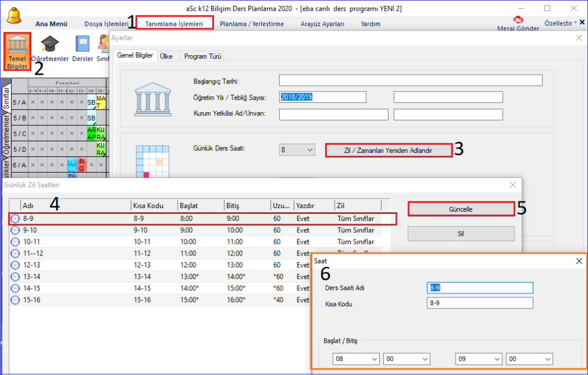
Task: Click Adı column header
Action: click(76, 206)
